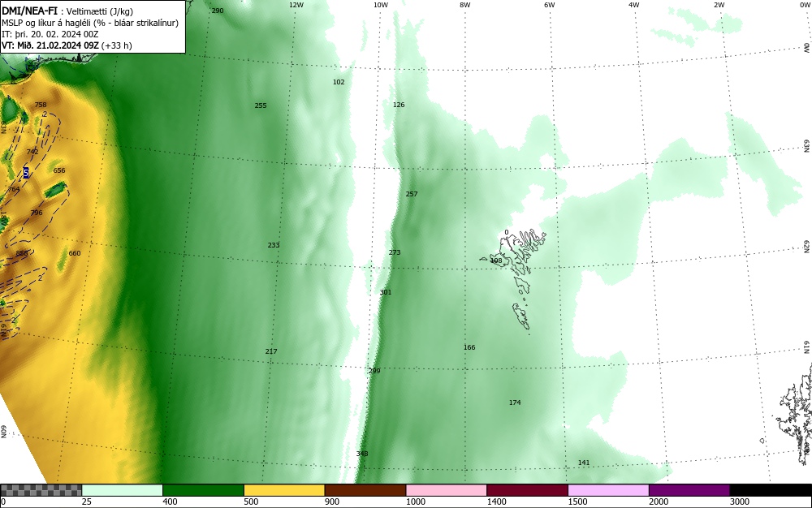
Task: Click the '174' map value
Action: [x=515, y=403]
